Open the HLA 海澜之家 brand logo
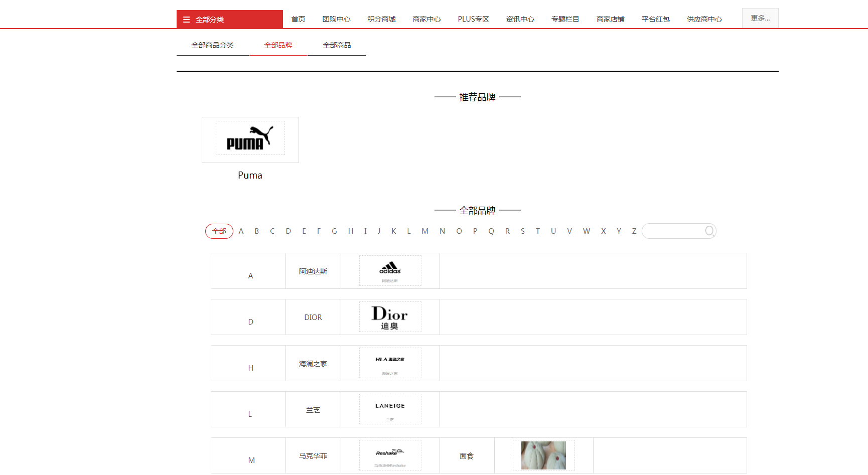 point(390,363)
